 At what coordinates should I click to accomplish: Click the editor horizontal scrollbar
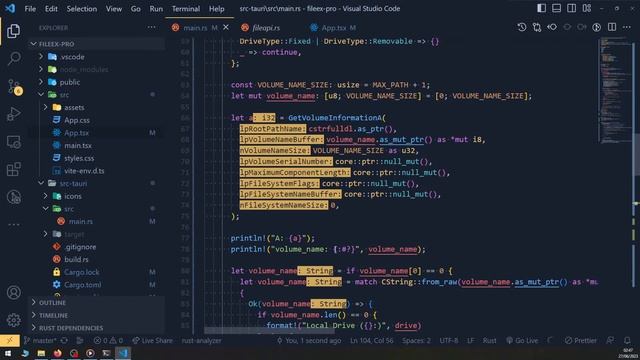pyautogui.click(x=269, y=330)
